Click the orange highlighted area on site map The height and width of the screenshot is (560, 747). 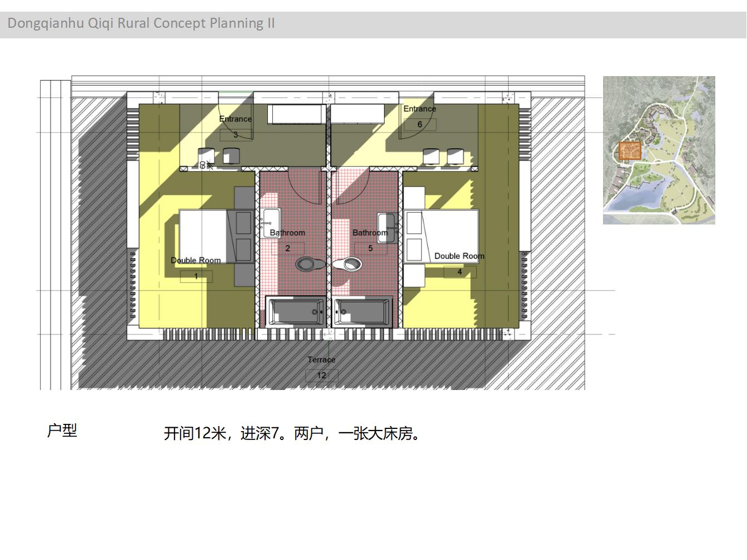pyautogui.click(x=630, y=151)
